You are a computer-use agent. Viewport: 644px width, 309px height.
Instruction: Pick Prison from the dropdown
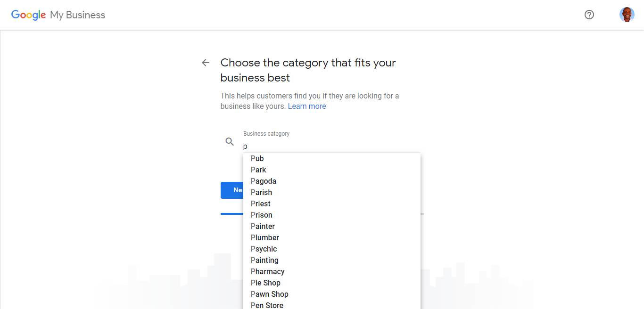(332, 215)
